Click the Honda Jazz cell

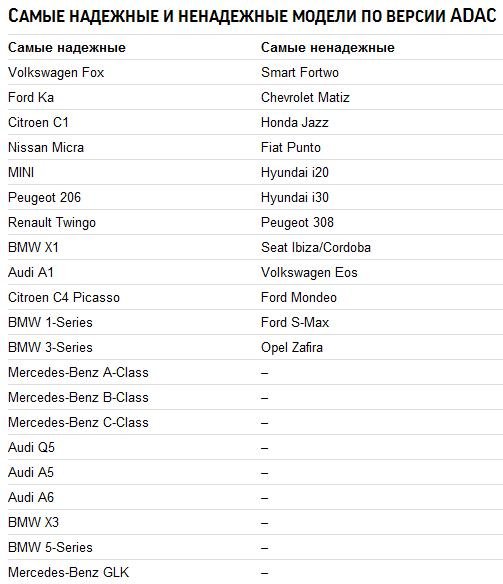point(295,122)
